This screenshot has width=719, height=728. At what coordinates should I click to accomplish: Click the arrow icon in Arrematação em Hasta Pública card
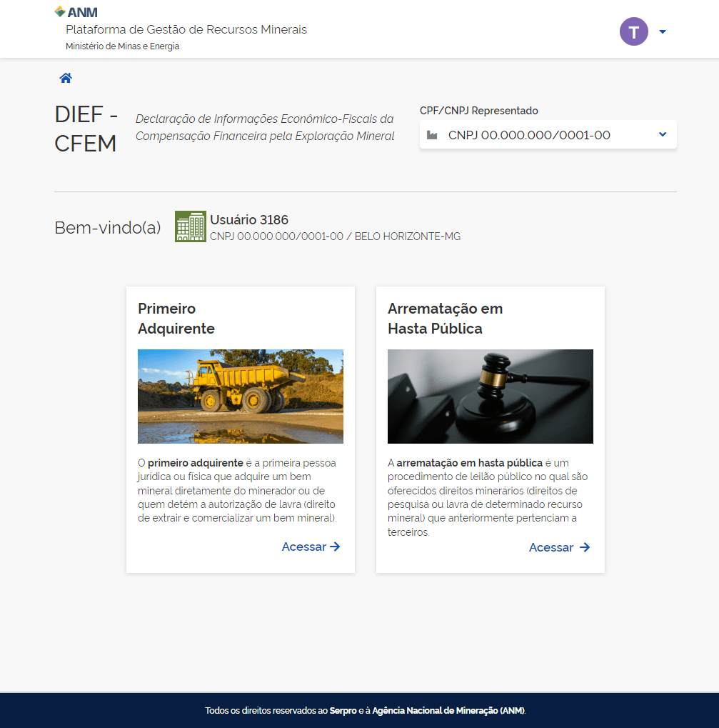(x=585, y=547)
